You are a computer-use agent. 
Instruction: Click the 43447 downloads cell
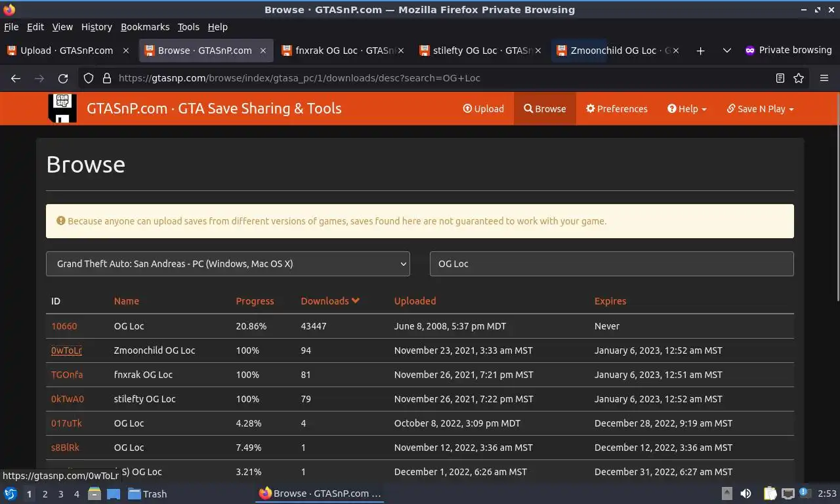pyautogui.click(x=314, y=326)
